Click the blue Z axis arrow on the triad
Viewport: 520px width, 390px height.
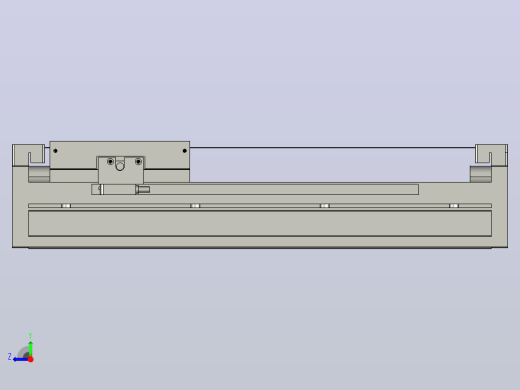(x=20, y=359)
